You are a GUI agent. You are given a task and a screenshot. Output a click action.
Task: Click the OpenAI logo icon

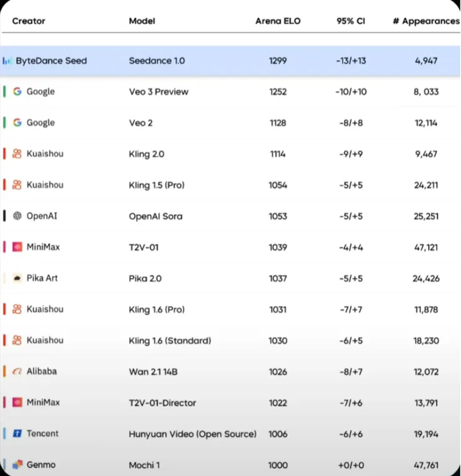tap(17, 216)
